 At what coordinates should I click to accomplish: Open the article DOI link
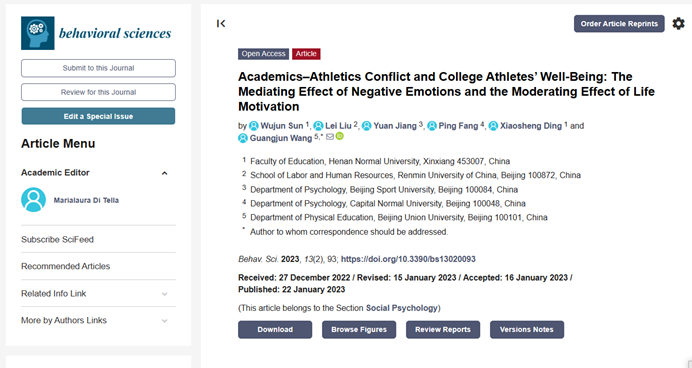point(408,259)
